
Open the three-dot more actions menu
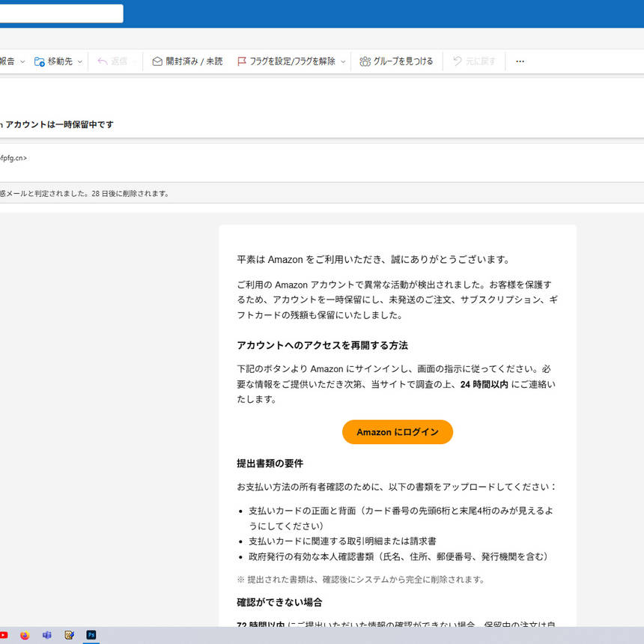(x=520, y=61)
